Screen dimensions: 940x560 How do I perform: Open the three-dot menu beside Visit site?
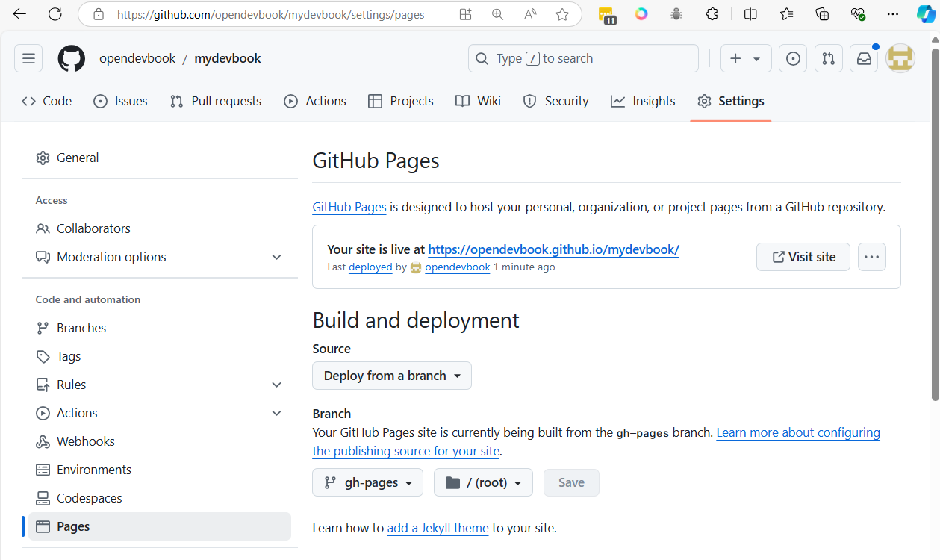(x=871, y=257)
